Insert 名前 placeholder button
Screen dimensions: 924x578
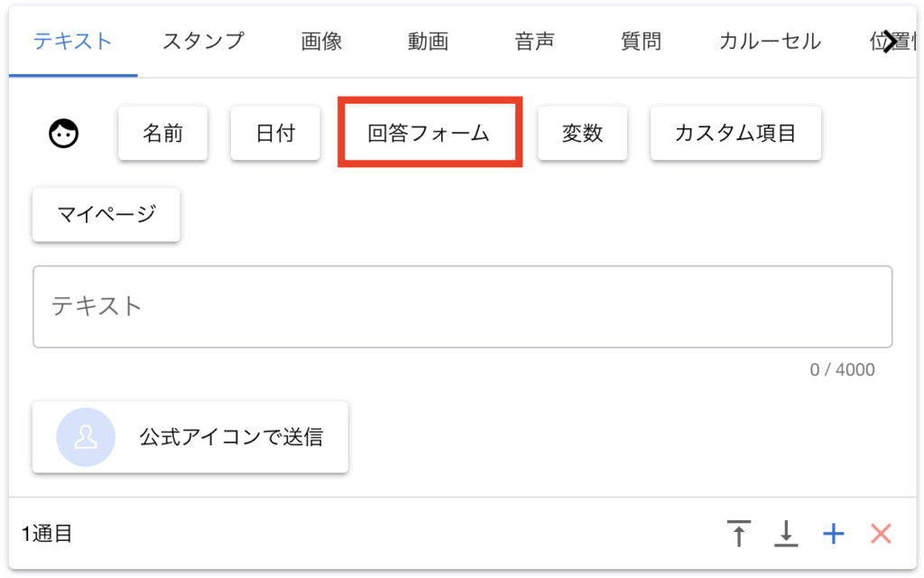coord(163,134)
